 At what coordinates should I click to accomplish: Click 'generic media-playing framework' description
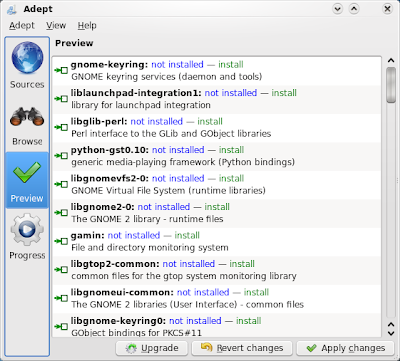tap(183, 162)
